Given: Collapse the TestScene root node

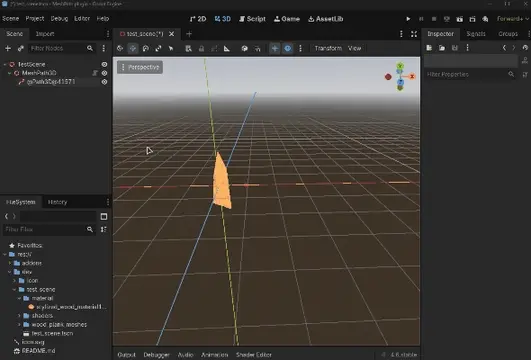Looking at the screenshot, I should pos(5,64).
